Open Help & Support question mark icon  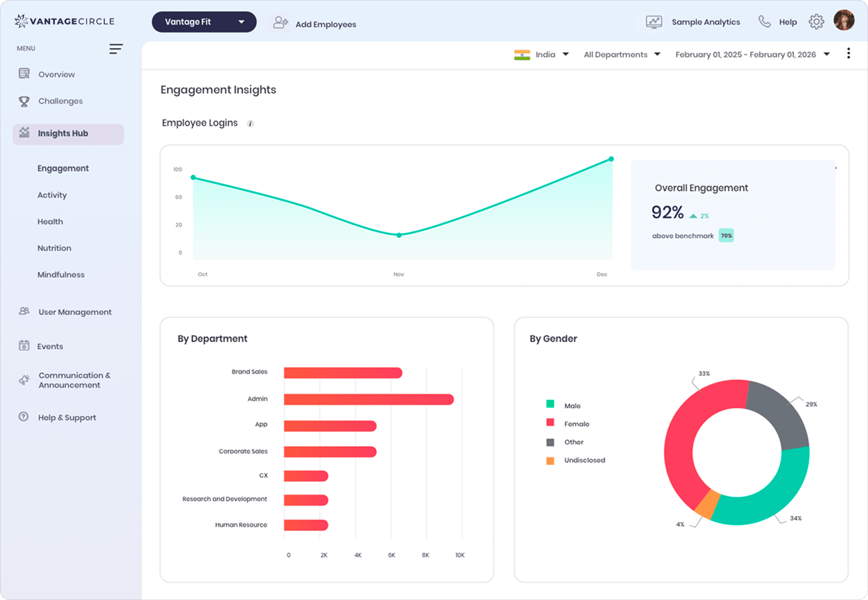pos(23,417)
